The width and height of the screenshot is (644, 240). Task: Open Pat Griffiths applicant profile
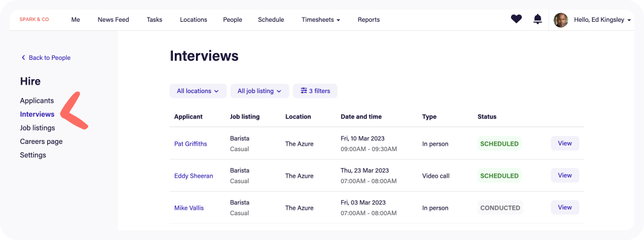(x=190, y=144)
